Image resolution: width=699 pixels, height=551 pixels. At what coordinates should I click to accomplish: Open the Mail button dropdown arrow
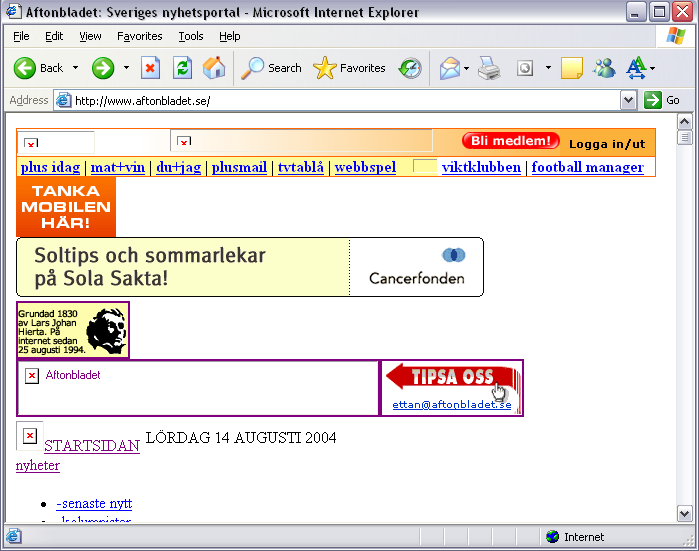coord(466,68)
